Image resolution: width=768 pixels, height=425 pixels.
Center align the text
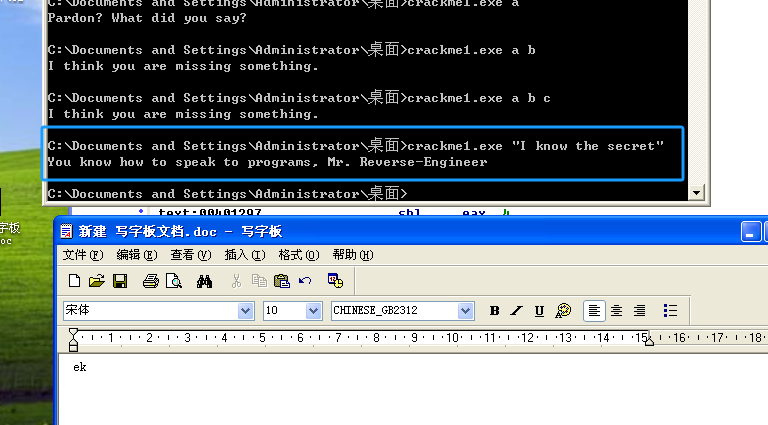(x=617, y=311)
